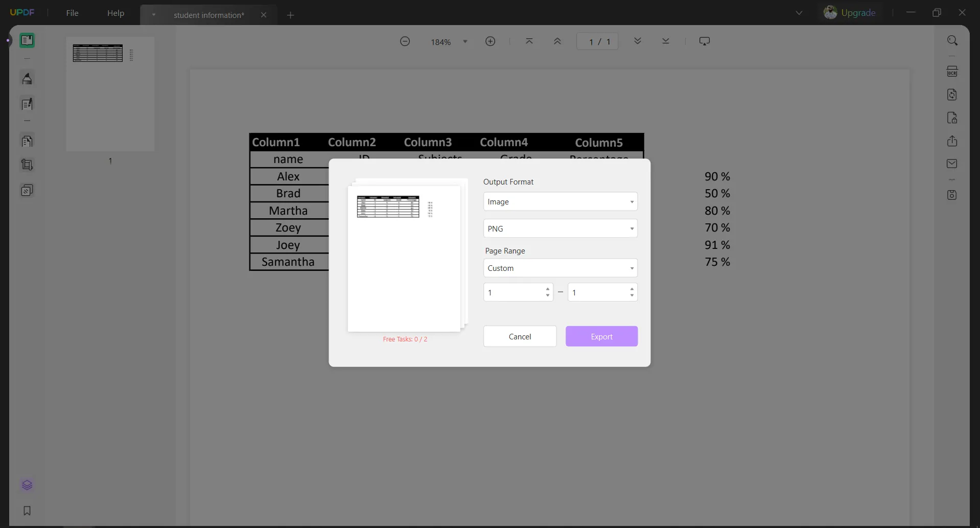Open the zoom percentage dropdown
This screenshot has height=528, width=980.
(x=465, y=41)
